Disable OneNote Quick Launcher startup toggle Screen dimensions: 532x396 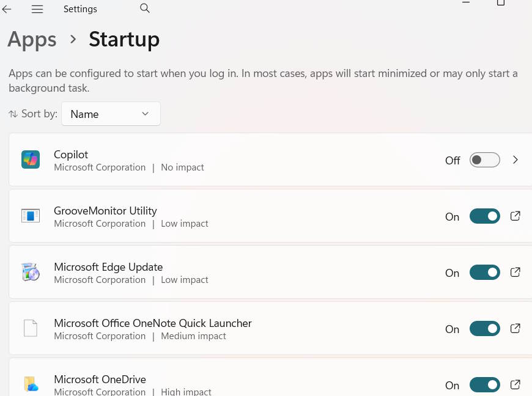coord(484,329)
